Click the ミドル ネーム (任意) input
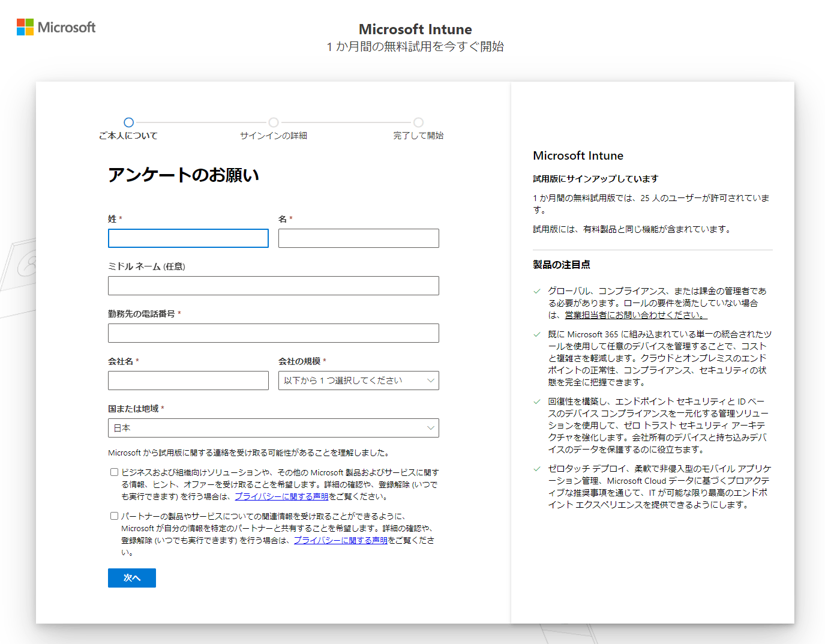Screen dimensions: 825x644 [274, 286]
